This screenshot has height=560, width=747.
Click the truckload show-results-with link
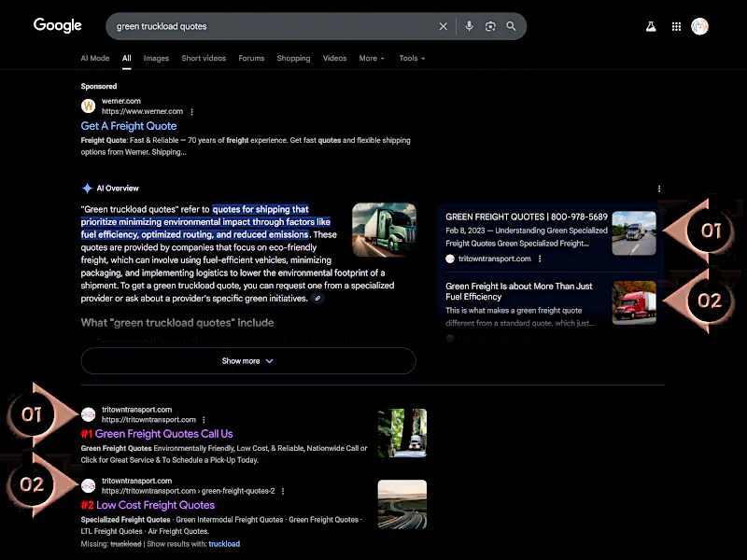(x=224, y=544)
